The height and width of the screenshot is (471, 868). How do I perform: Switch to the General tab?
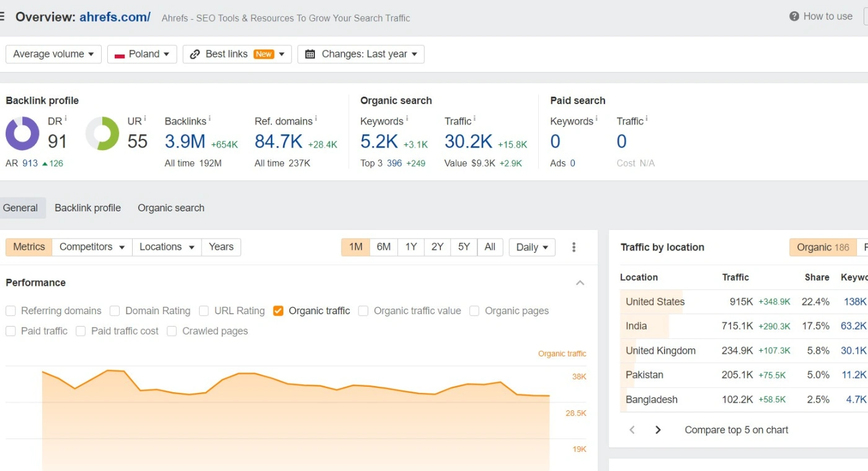click(20, 208)
